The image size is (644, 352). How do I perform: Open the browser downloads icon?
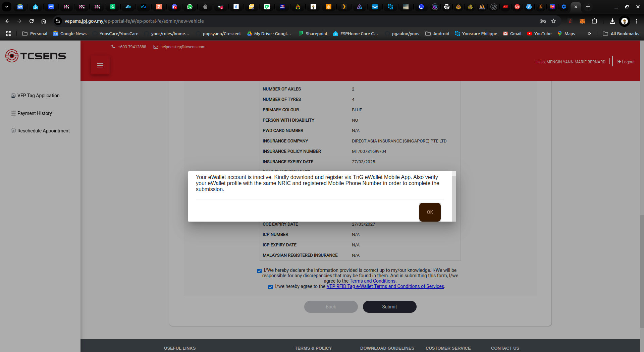(612, 21)
